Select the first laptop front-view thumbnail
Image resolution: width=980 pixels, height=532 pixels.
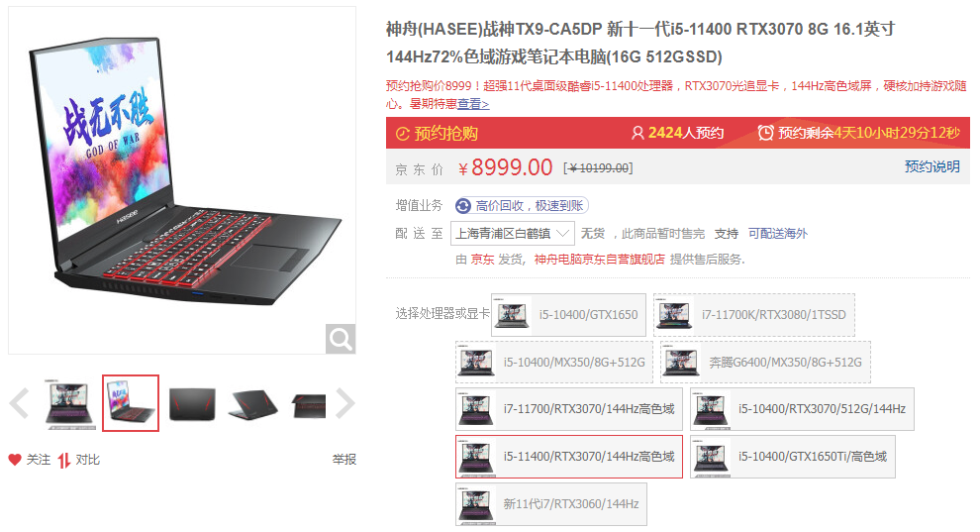[69, 403]
